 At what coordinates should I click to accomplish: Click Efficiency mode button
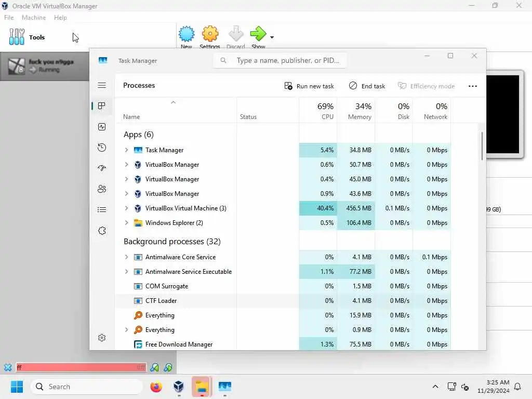[426, 86]
